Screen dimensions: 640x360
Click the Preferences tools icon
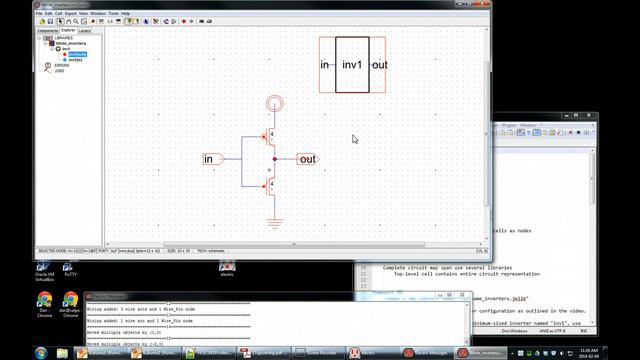[156, 21]
